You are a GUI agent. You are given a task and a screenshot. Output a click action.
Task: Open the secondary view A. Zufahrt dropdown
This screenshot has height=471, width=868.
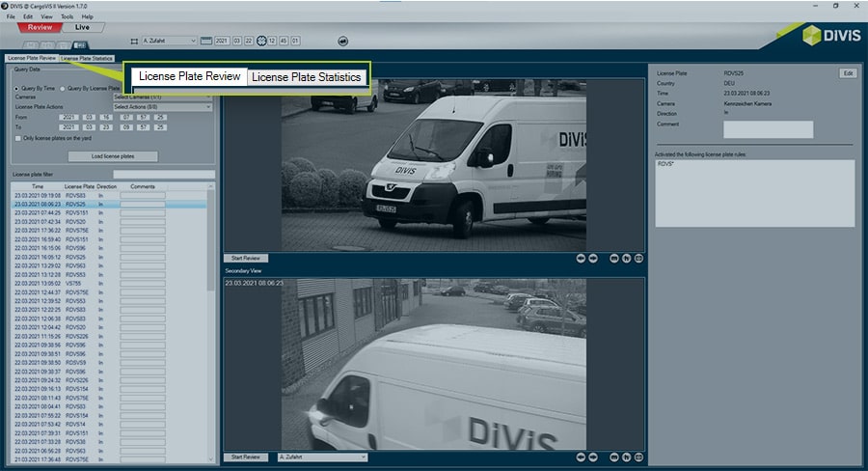(322, 457)
